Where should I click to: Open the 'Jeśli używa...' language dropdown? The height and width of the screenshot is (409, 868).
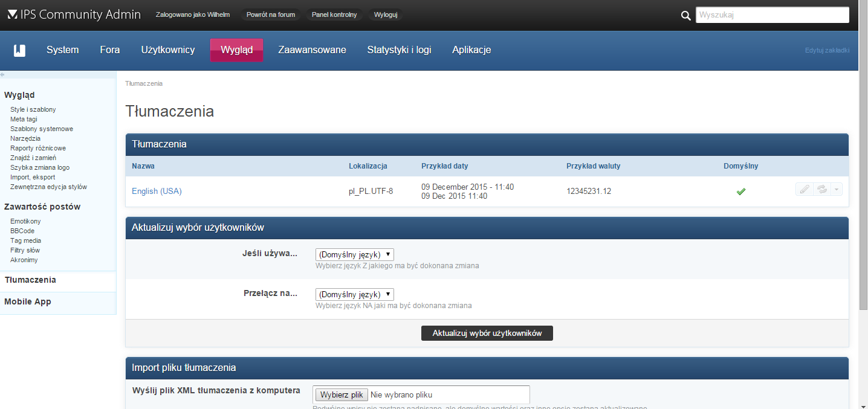(354, 254)
